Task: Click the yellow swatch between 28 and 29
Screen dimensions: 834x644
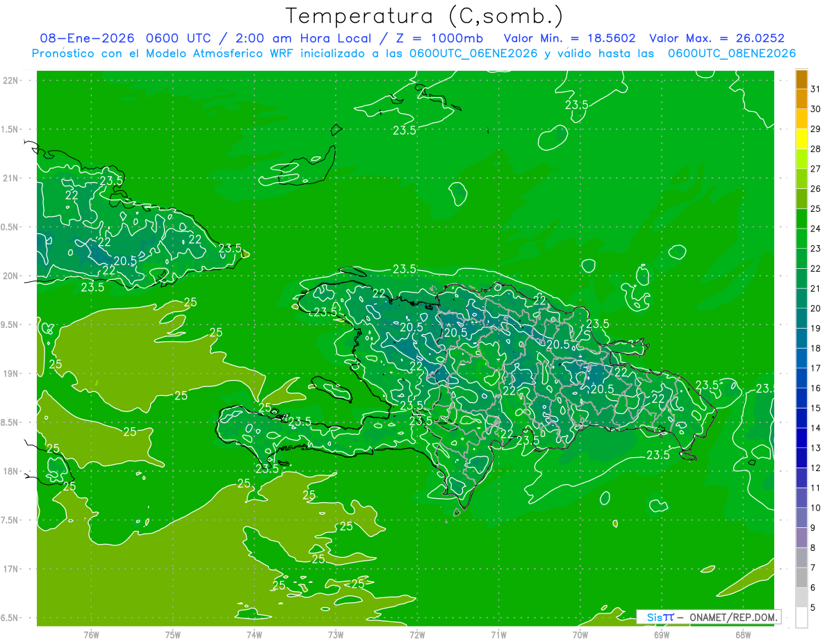Action: pyautogui.click(x=801, y=138)
